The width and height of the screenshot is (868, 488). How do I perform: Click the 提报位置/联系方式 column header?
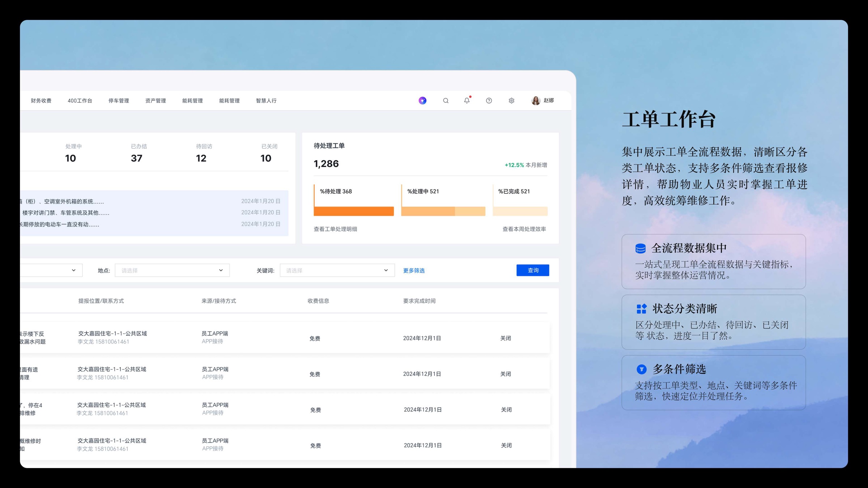[101, 301]
